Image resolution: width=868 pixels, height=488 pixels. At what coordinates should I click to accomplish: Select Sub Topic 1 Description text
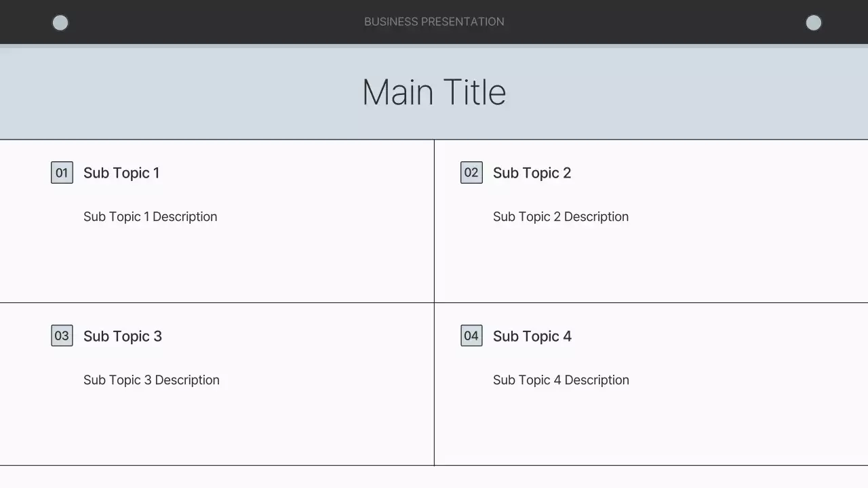(x=150, y=217)
